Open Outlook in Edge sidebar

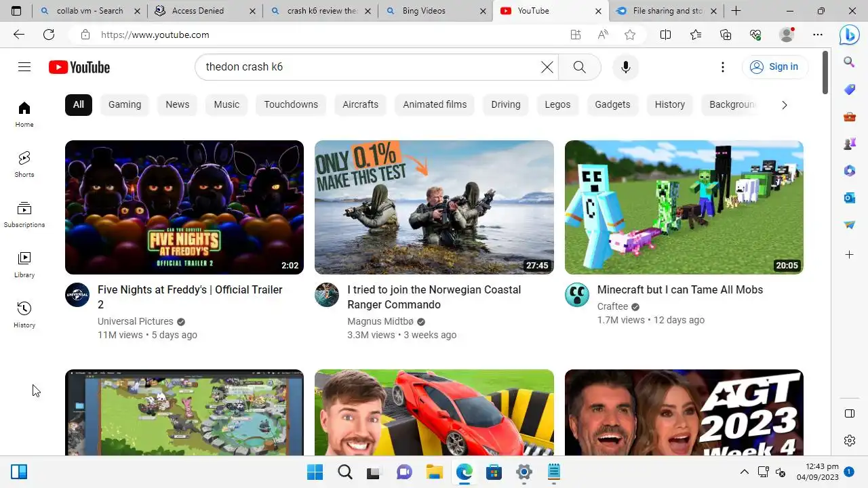[849, 198]
